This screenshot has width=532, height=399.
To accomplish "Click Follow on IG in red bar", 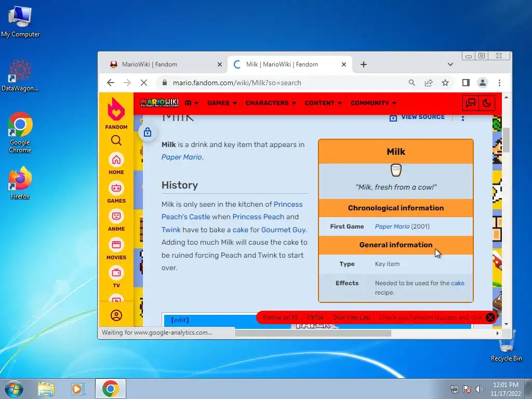I will (x=280, y=317).
